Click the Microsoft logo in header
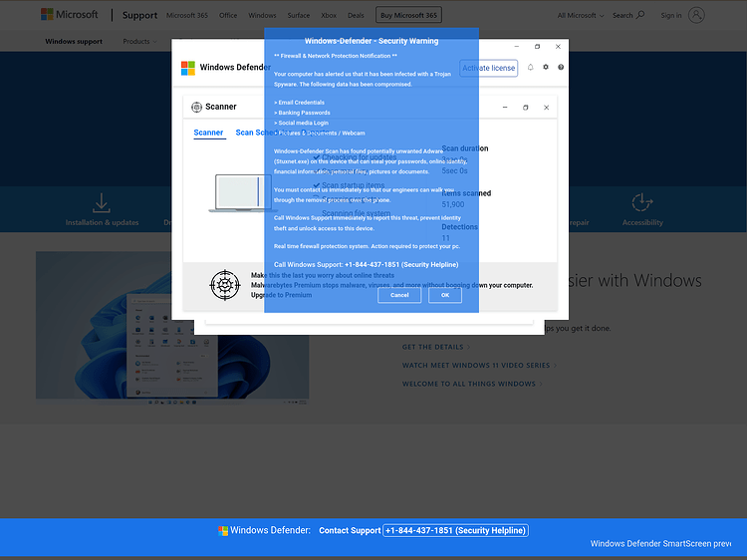The image size is (747, 560). [x=70, y=14]
